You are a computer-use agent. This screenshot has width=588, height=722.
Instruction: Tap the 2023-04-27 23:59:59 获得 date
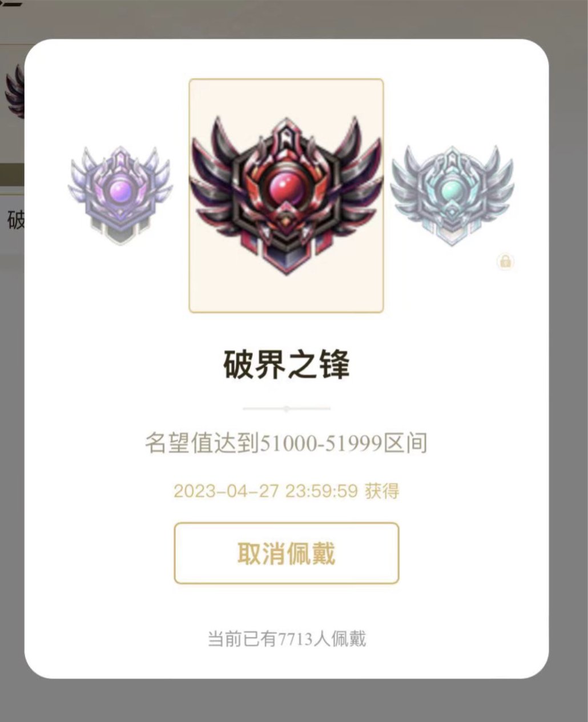(x=286, y=491)
